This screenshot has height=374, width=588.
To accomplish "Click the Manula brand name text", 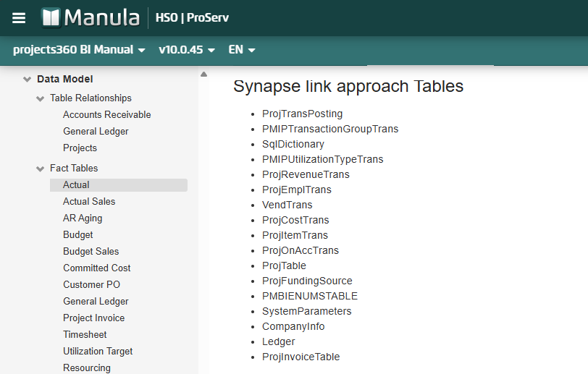I will point(101,17).
